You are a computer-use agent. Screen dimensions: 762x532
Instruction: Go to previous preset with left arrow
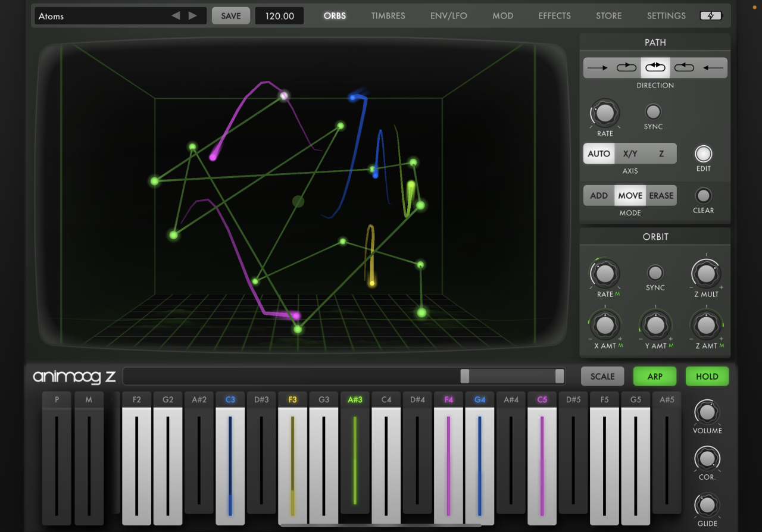click(x=176, y=16)
